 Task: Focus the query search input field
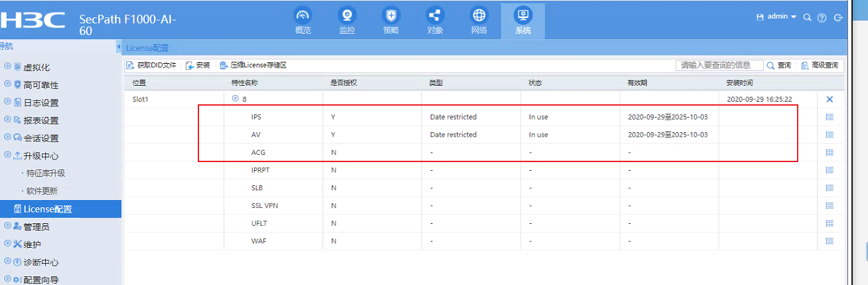click(719, 65)
